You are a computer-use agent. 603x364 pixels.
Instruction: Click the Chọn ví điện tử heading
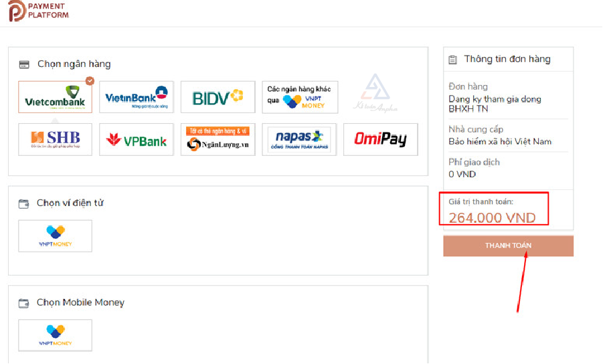click(x=70, y=203)
